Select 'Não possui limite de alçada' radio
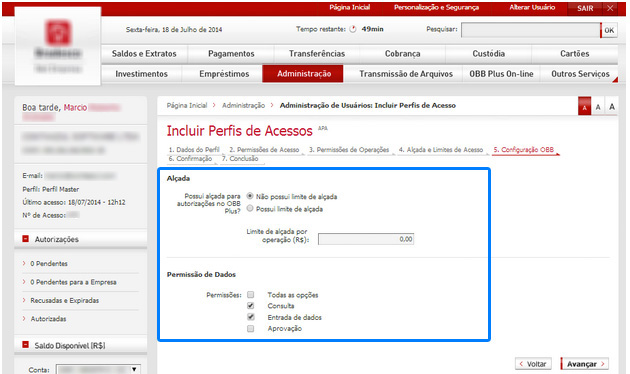 (x=250, y=196)
